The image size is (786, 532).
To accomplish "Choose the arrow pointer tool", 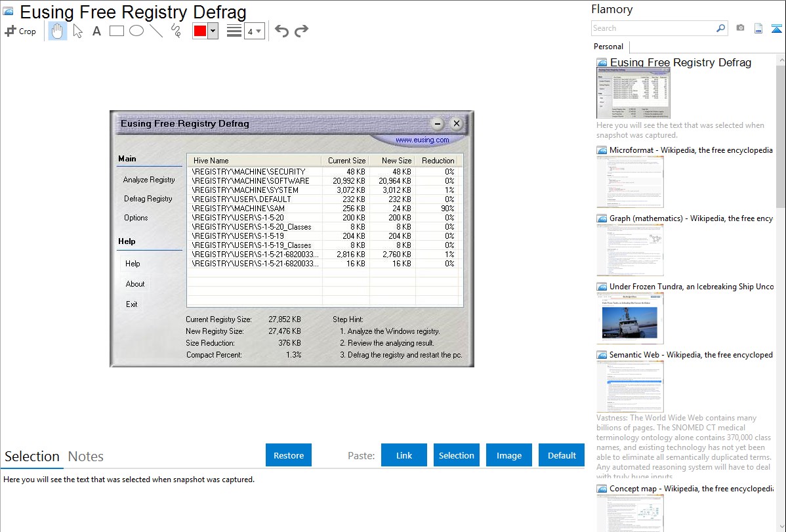I will click(x=77, y=31).
